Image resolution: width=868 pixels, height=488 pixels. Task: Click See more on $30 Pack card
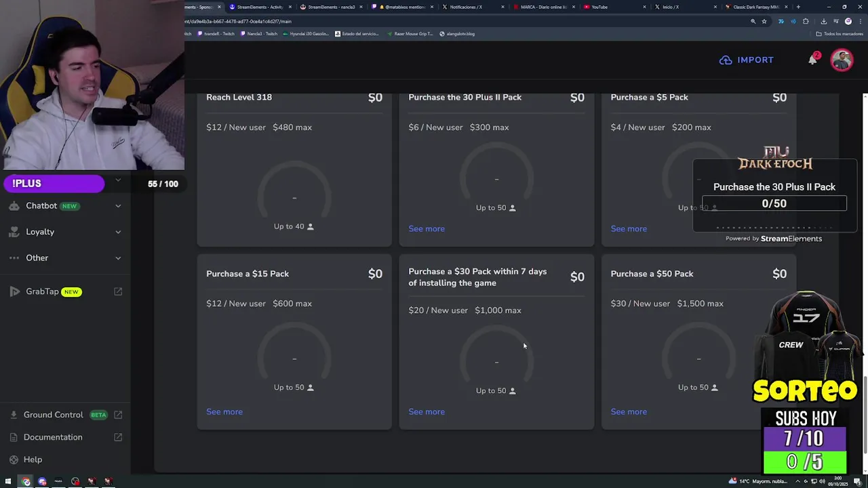coord(427,411)
